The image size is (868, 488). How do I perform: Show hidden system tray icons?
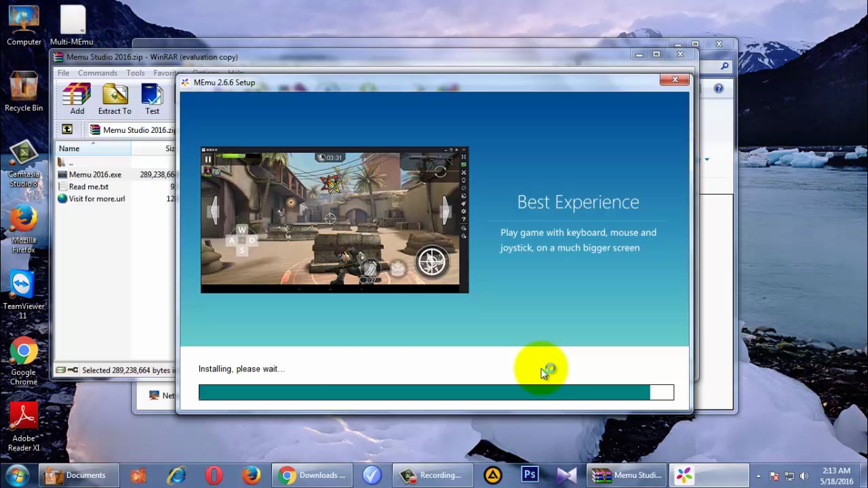click(x=758, y=476)
